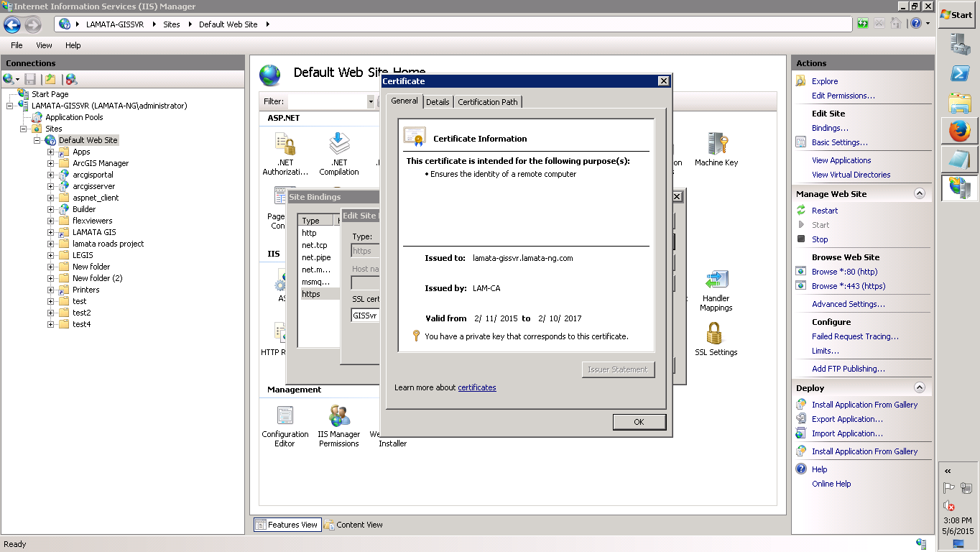Click the IIS Manager taskbar button
The width and height of the screenshot is (980, 552).
(960, 188)
